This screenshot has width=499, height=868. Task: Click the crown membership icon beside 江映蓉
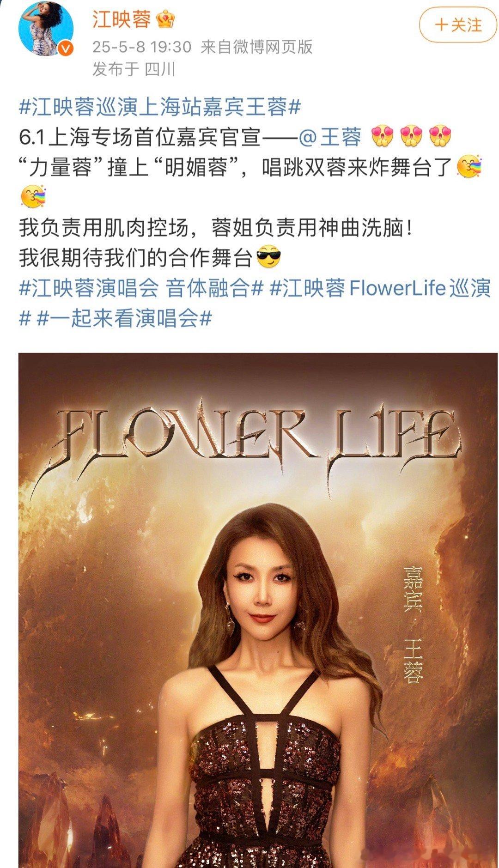point(165,19)
